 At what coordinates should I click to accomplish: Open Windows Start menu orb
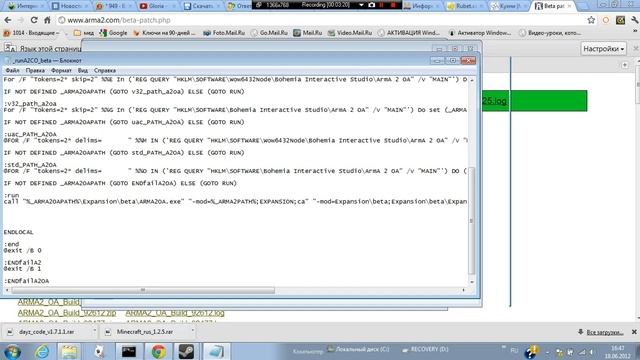(x=13, y=351)
